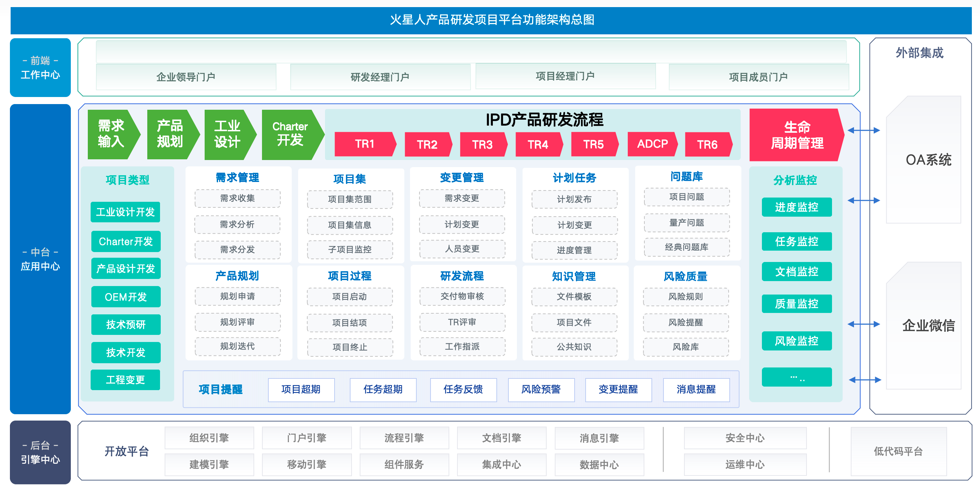Open the 低代码平台 block

pos(899,451)
